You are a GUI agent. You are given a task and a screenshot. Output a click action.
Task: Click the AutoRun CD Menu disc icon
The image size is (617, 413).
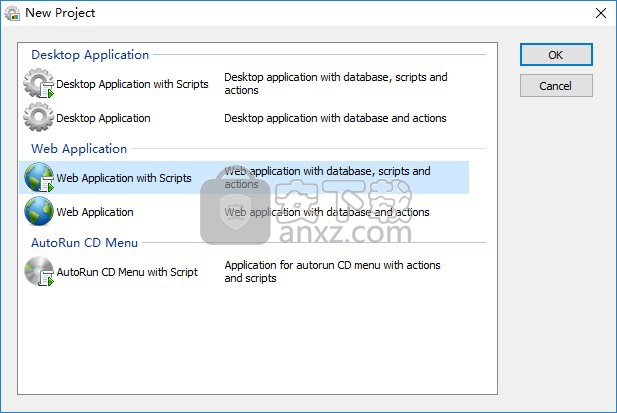[39, 271]
